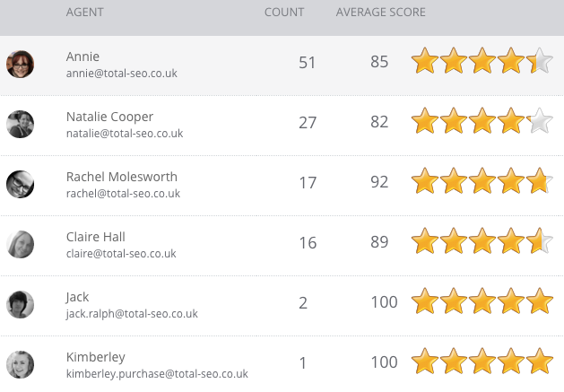The width and height of the screenshot is (564, 392).
Task: Open the Natalie Cooper agent name
Action: 109,117
